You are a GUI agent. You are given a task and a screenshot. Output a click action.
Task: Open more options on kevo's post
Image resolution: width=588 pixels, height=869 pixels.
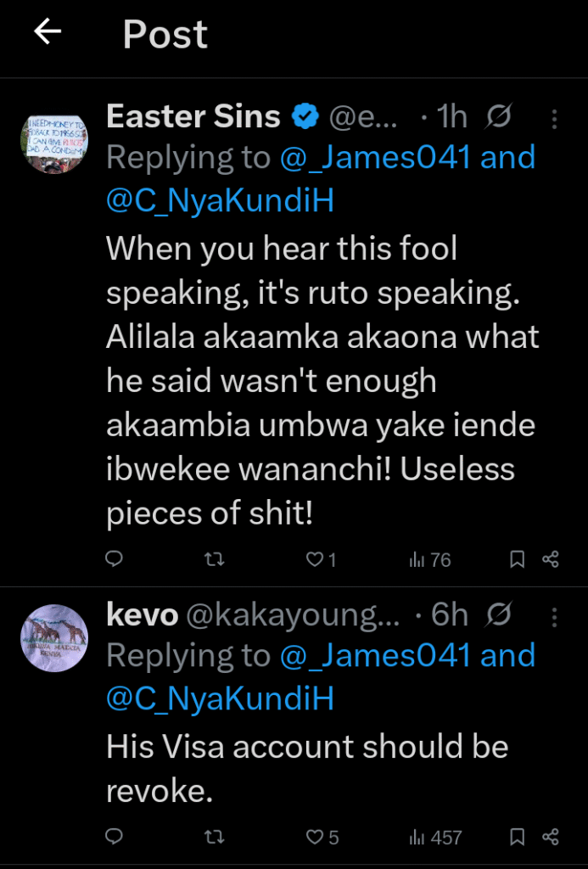tap(554, 617)
